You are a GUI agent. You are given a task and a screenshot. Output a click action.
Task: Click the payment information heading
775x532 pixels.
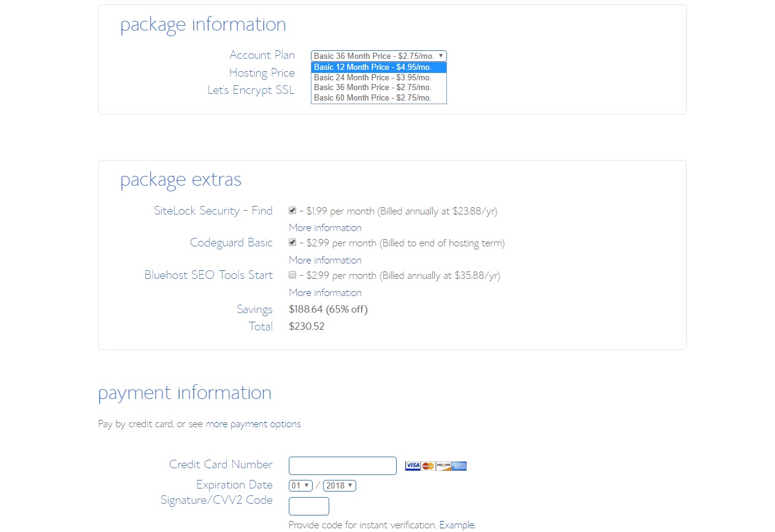pos(185,392)
